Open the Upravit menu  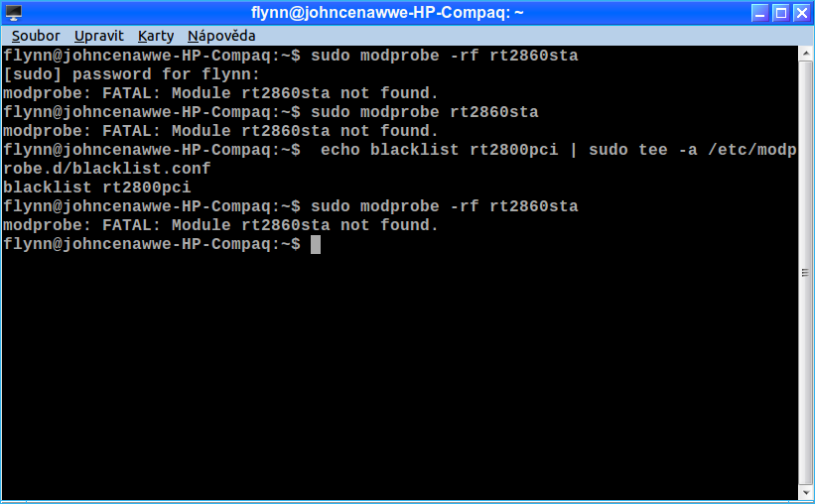coord(98,36)
